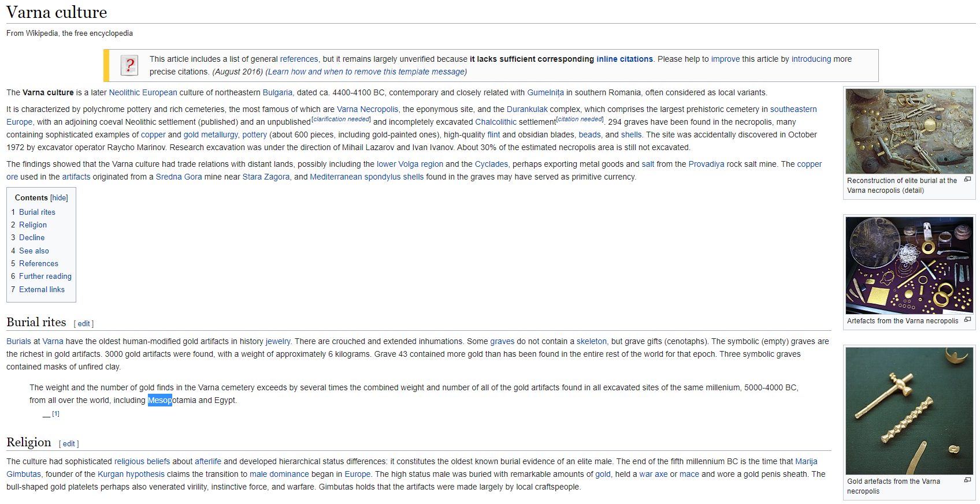The image size is (980, 504).
Task: Open the 'spondylus shells' link
Action: (394, 177)
